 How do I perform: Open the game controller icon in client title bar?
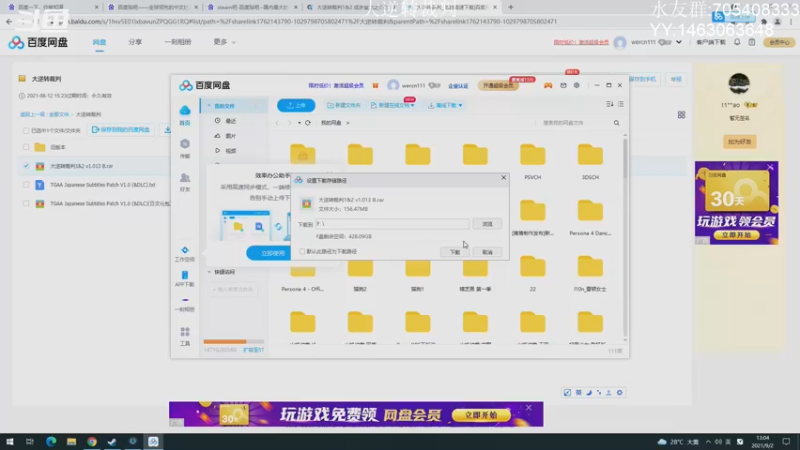(x=548, y=85)
